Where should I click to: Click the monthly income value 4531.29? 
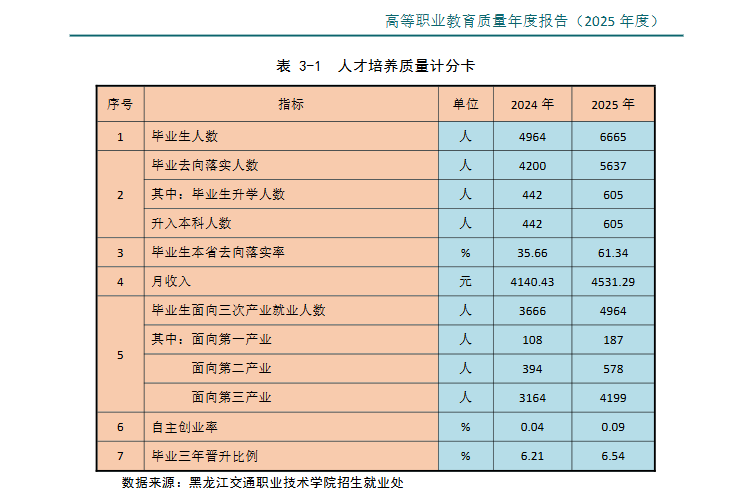613,282
